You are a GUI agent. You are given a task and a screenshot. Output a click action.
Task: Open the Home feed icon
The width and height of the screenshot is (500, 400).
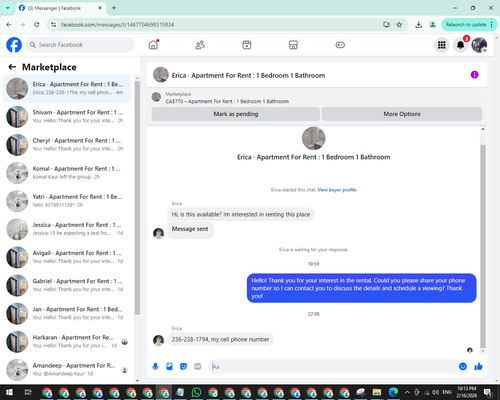pyautogui.click(x=153, y=45)
